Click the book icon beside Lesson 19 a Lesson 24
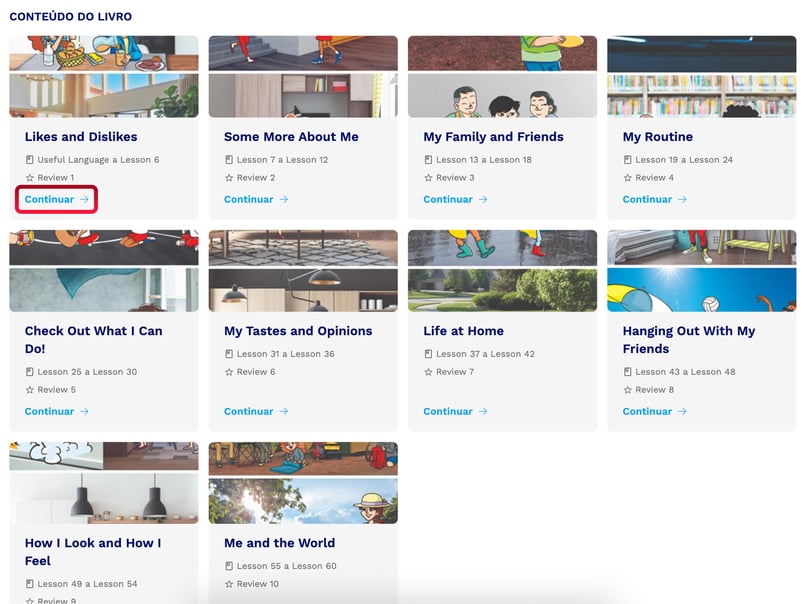807x604 pixels. [627, 159]
